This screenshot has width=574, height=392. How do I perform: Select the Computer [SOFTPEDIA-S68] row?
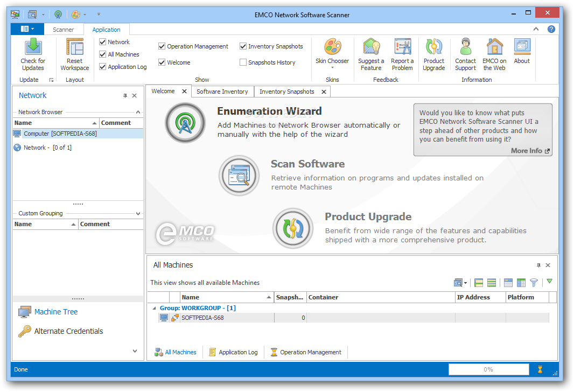pyautogui.click(x=78, y=134)
